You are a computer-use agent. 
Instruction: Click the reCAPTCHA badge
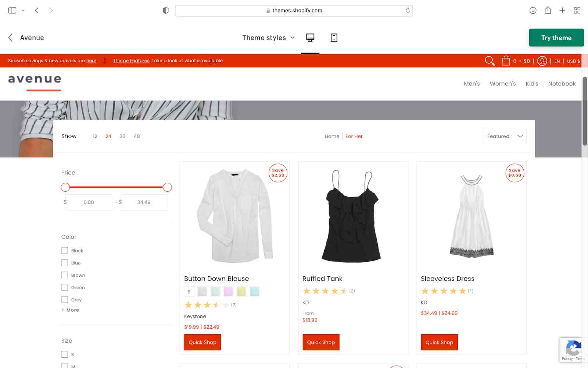[x=573, y=350]
